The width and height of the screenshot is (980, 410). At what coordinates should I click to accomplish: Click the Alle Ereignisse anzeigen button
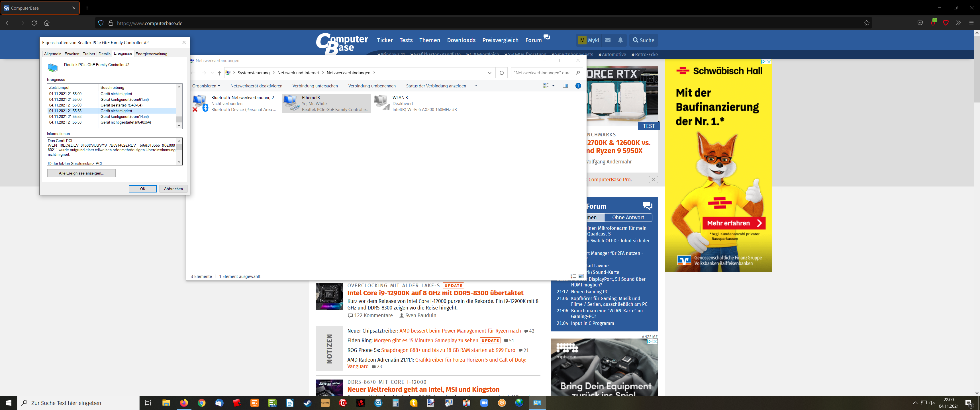pos(81,173)
